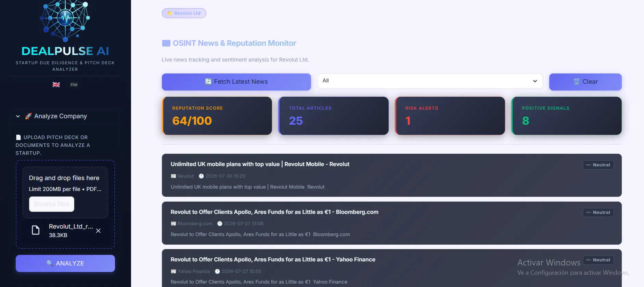Screen dimensions: 644x287
Task: Click the Browse files button
Action: 52,204
